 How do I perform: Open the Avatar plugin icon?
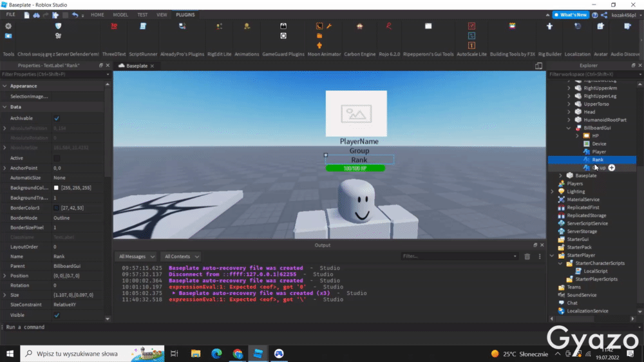(600, 26)
